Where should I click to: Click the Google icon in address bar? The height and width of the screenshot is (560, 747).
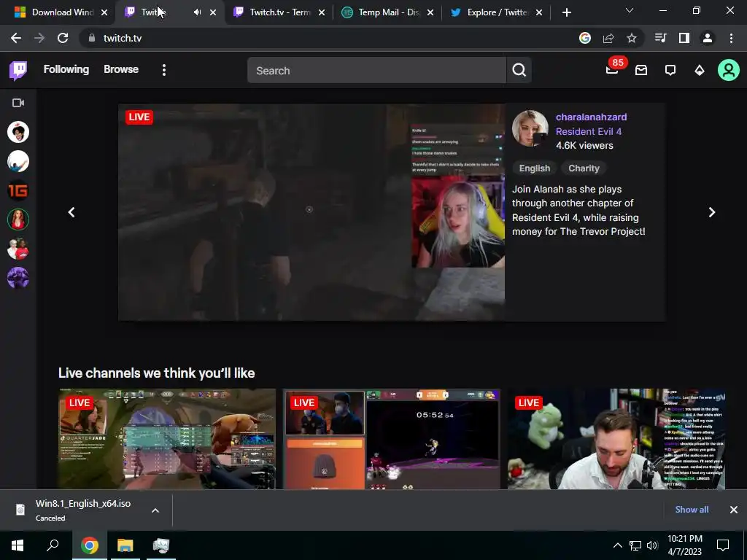tap(585, 38)
